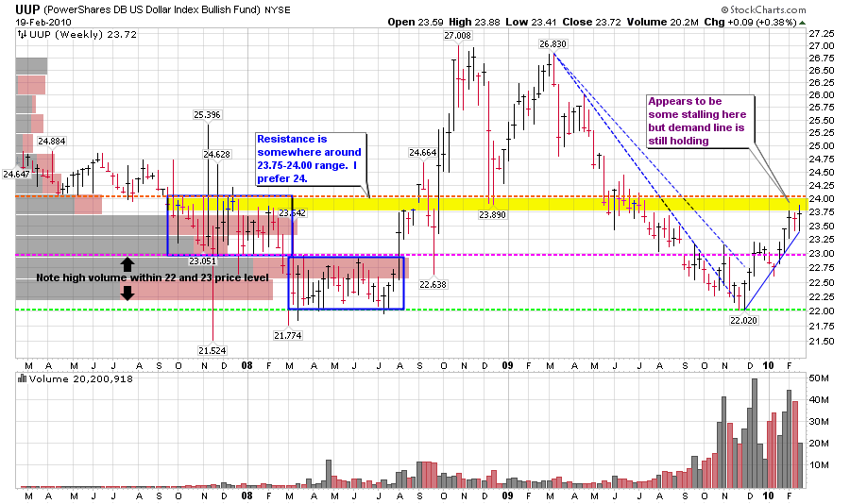Click the 24.00 tick on the price axis
This screenshot has width=850, height=504.
pos(822,199)
